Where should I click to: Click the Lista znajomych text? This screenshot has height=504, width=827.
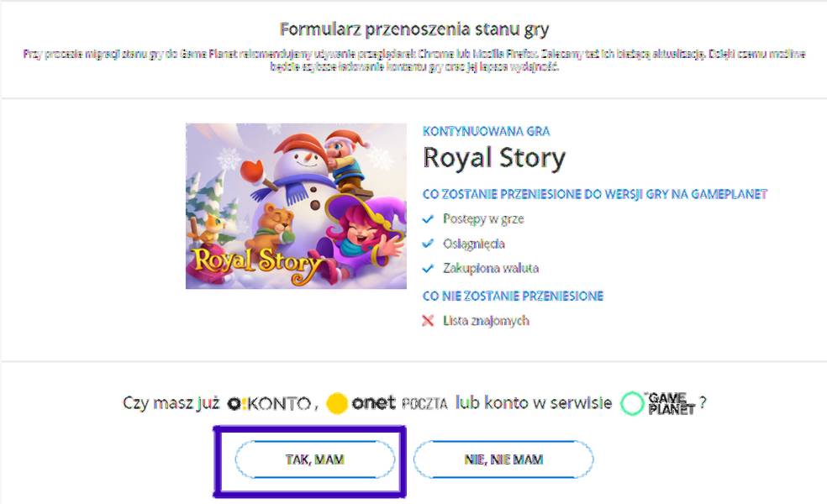coord(485,320)
